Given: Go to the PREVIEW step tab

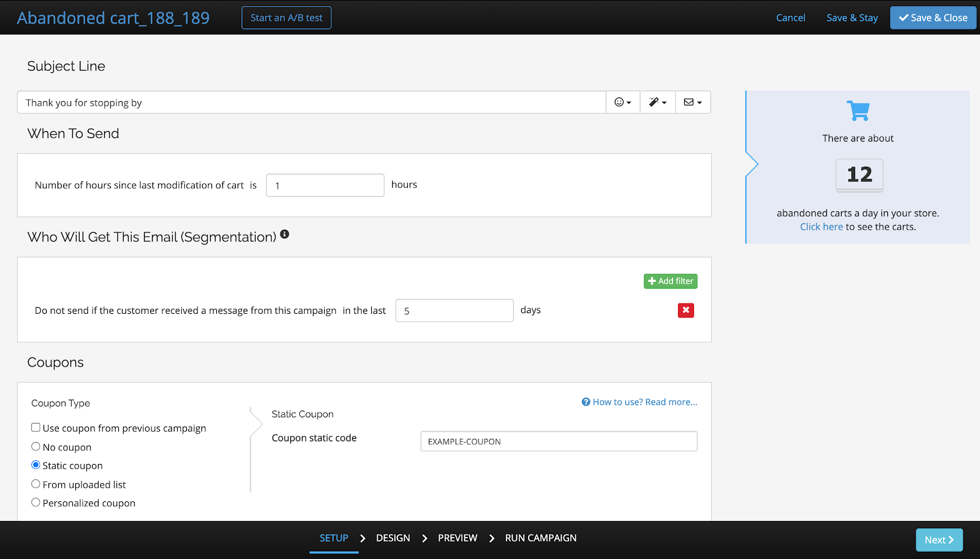Looking at the screenshot, I should tap(458, 538).
